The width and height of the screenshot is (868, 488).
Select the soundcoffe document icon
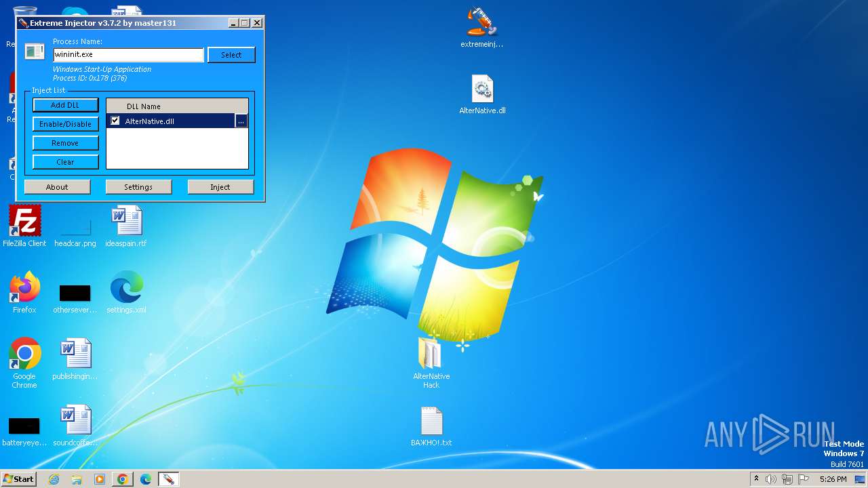(75, 426)
